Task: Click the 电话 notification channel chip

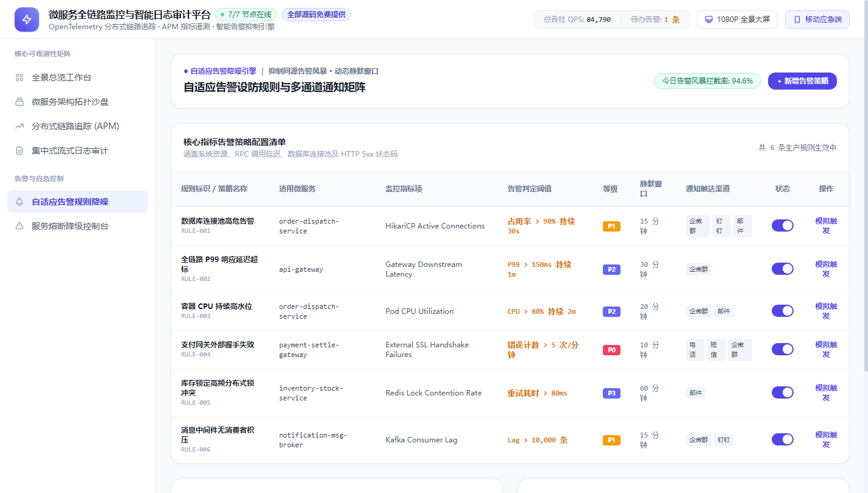Action: pyautogui.click(x=695, y=350)
